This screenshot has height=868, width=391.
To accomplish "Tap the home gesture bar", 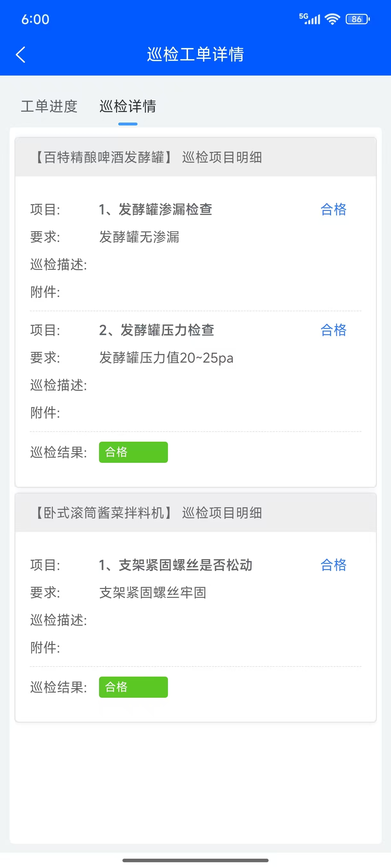I will pos(195,860).
